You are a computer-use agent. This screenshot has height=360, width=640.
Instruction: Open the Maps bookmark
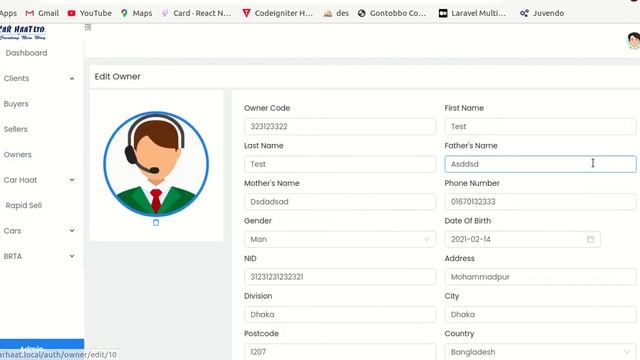tap(136, 13)
